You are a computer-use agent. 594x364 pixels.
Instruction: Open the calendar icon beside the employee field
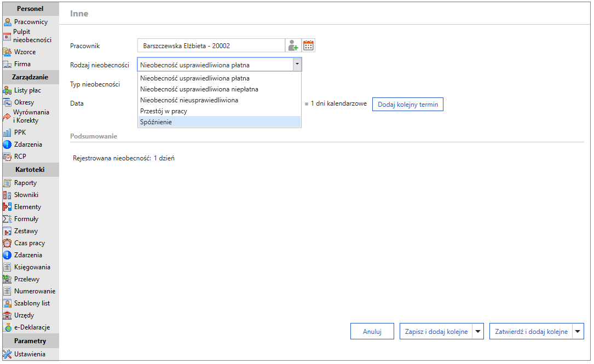coord(308,46)
